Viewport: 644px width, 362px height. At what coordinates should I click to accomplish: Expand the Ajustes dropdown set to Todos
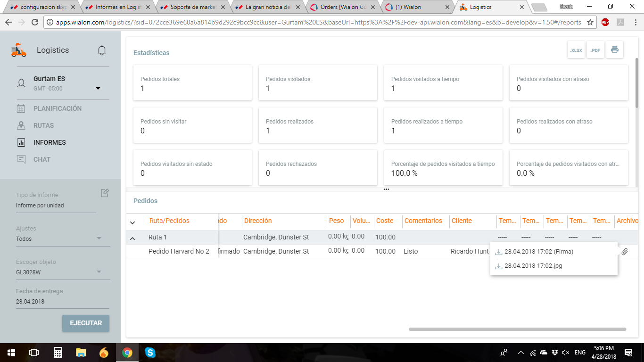click(x=99, y=239)
